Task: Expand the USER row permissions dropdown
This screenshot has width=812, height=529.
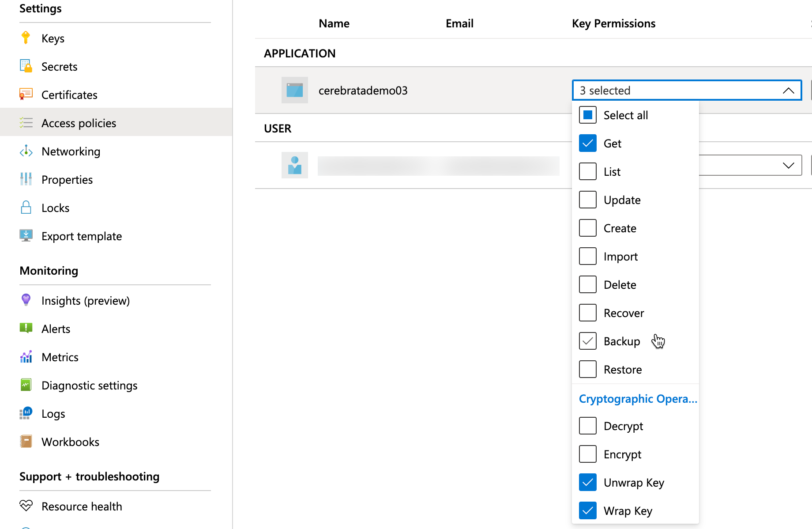Action: coord(788,165)
